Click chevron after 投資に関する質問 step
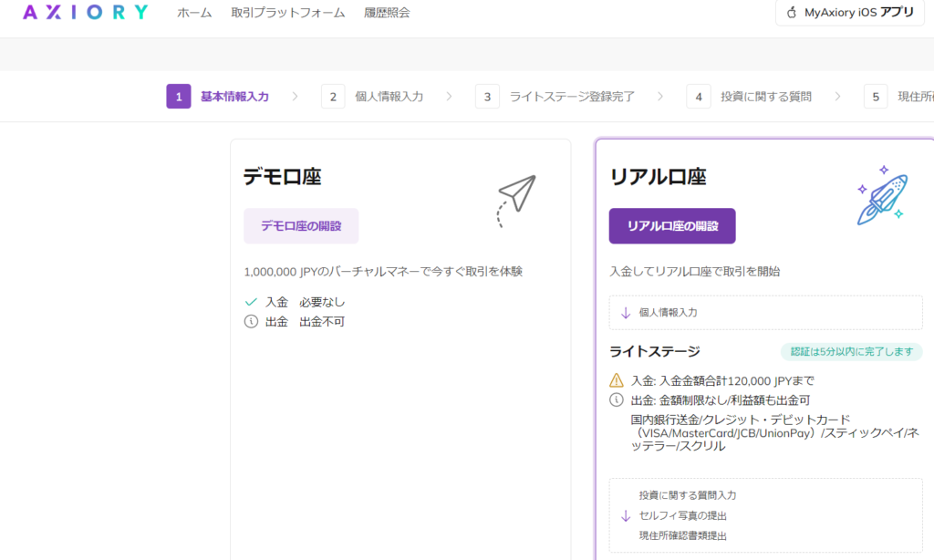The height and width of the screenshot is (560, 934). point(837,97)
